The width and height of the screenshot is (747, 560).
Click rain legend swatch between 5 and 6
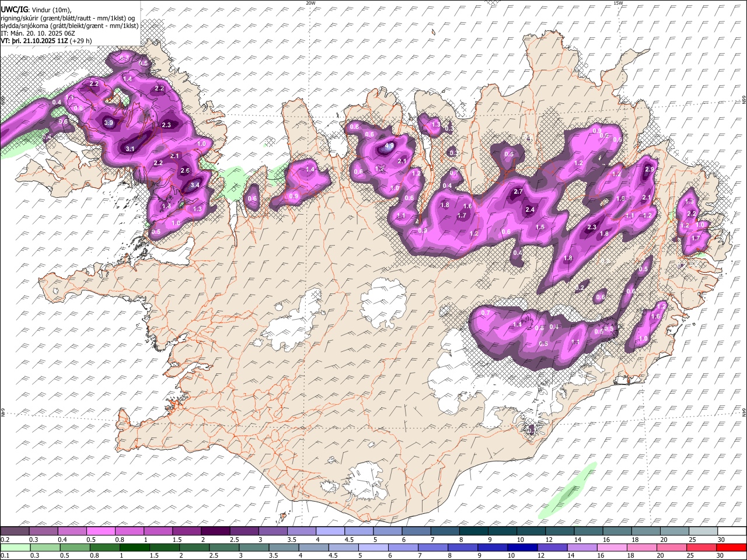point(373,547)
